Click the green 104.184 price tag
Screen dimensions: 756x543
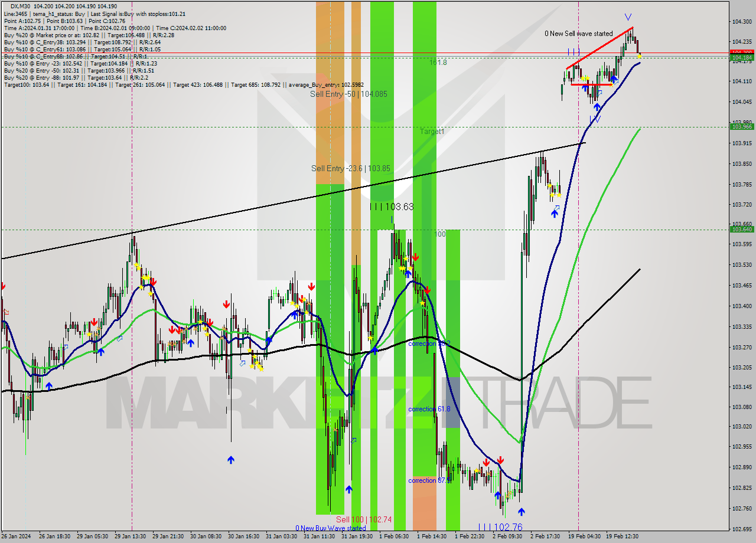point(742,57)
